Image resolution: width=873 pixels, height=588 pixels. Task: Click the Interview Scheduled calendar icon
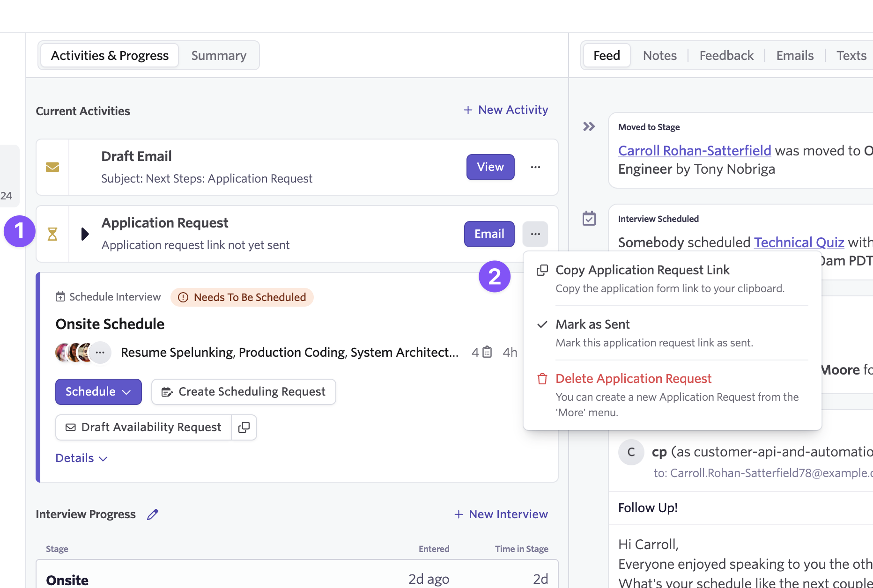tap(589, 218)
